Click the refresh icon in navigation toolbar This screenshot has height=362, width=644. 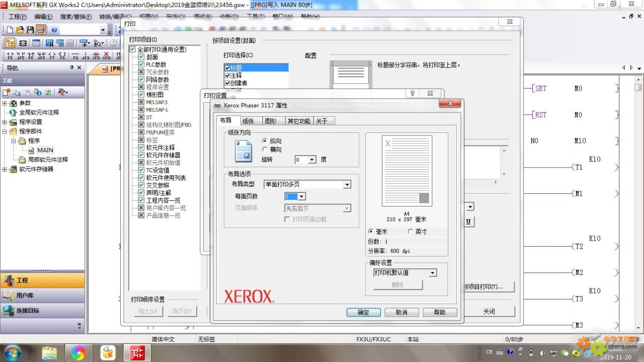point(48,93)
